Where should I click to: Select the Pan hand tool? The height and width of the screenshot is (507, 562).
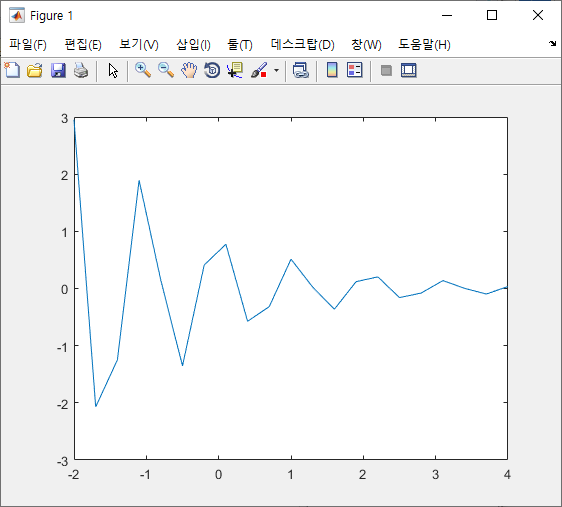click(189, 70)
